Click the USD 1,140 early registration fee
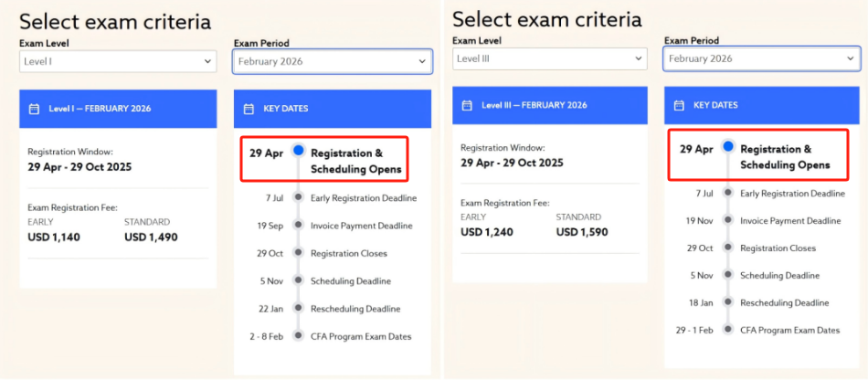The width and height of the screenshot is (868, 380). coord(54,237)
